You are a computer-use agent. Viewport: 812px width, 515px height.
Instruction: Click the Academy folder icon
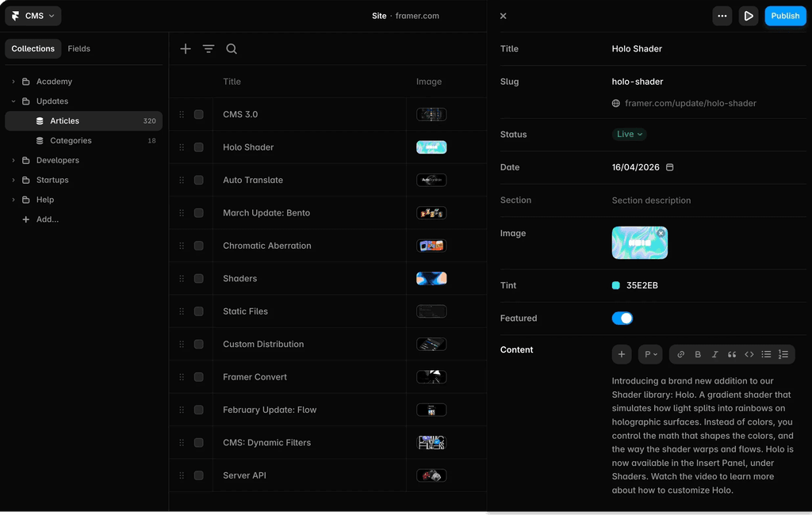(x=26, y=82)
